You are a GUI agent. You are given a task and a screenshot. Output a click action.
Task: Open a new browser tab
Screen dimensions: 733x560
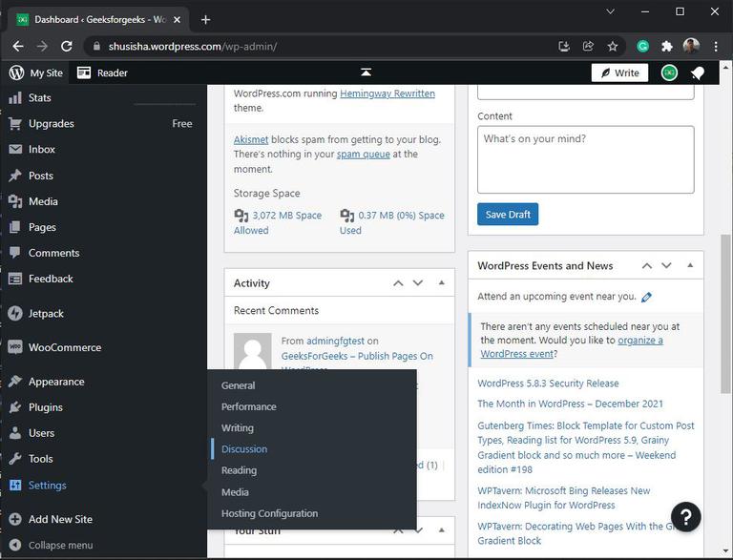pyautogui.click(x=205, y=20)
